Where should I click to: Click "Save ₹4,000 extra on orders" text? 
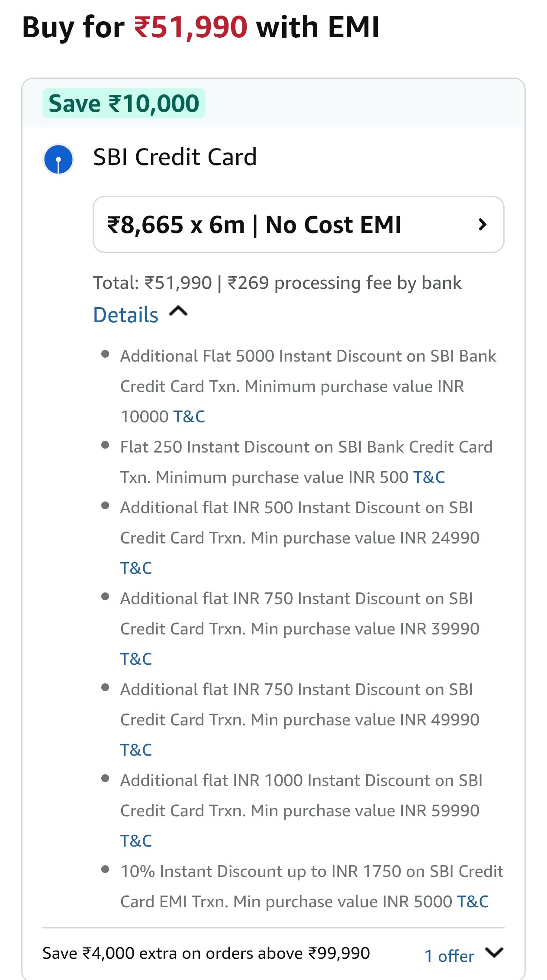click(x=206, y=953)
